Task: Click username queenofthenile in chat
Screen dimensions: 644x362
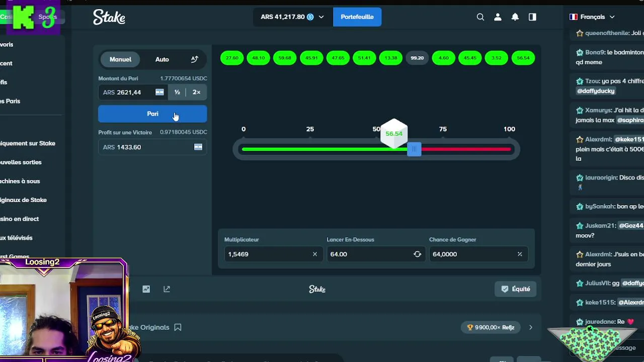Action: [x=607, y=33]
